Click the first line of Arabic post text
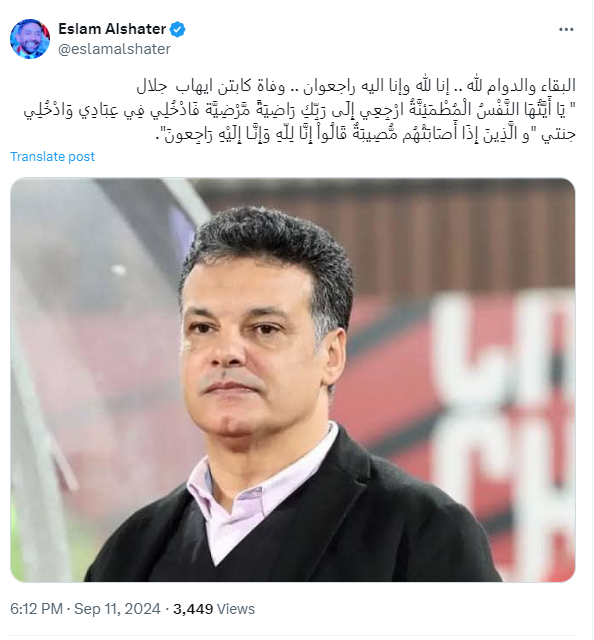This screenshot has width=594, height=640. pyautogui.click(x=356, y=86)
